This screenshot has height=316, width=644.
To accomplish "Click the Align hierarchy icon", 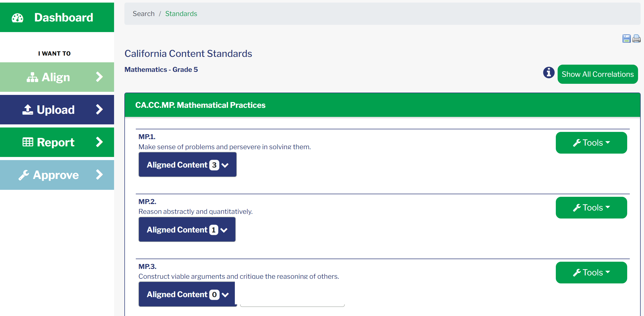I will coord(32,77).
